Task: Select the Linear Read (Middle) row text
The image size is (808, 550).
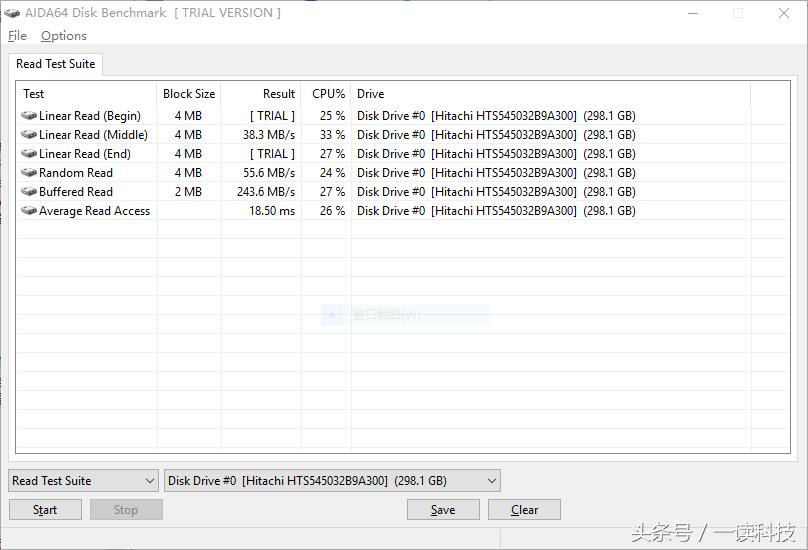Action: pos(93,135)
